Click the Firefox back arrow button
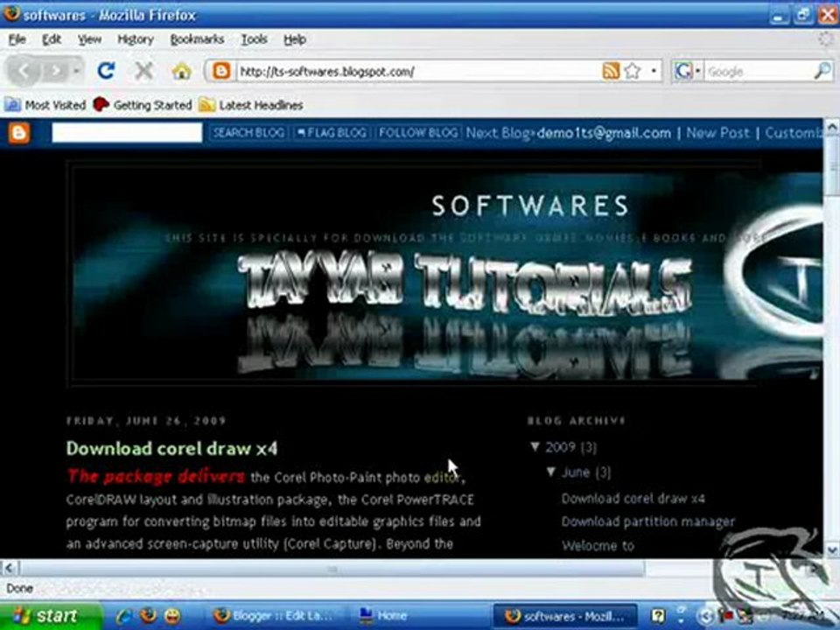The height and width of the screenshot is (630, 840). click(24, 71)
